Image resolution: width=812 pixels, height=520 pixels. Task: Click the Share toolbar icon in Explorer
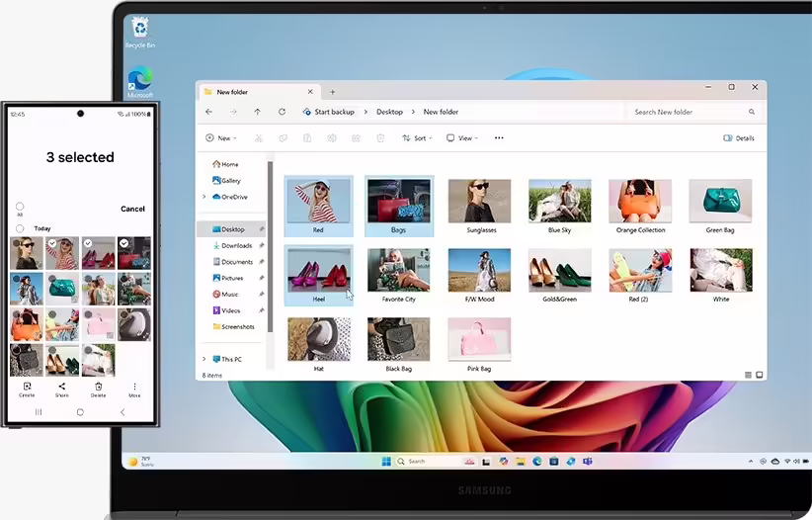(x=356, y=137)
